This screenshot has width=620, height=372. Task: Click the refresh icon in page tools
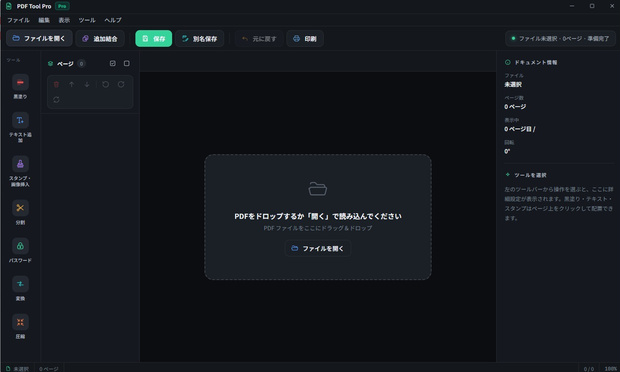click(56, 100)
